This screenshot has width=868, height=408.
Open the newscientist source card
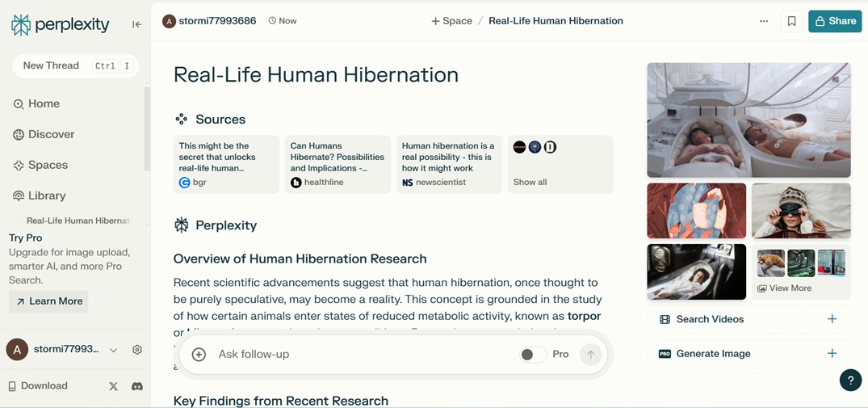pos(449,165)
